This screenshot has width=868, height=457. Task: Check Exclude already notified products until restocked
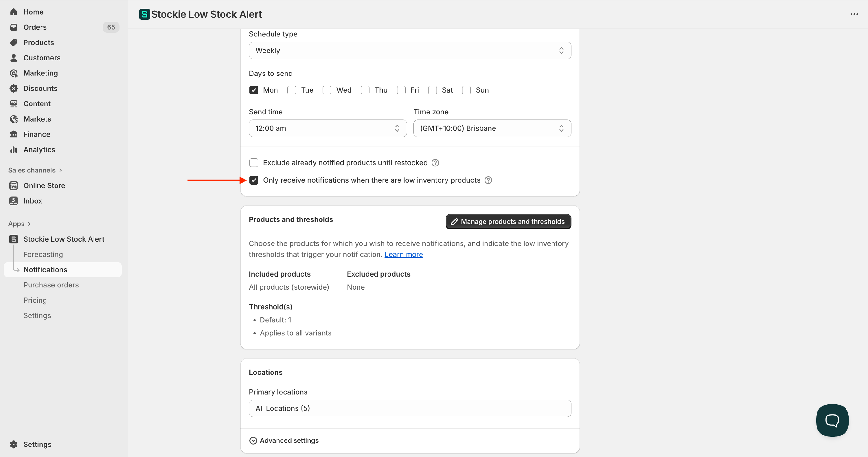point(254,163)
